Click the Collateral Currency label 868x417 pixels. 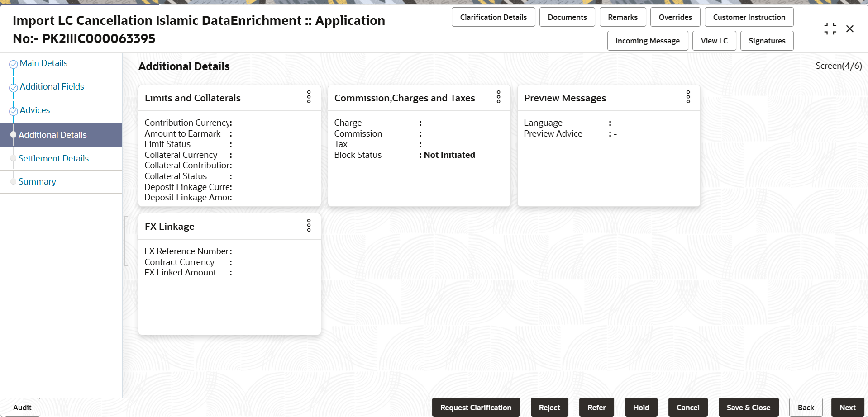point(181,155)
